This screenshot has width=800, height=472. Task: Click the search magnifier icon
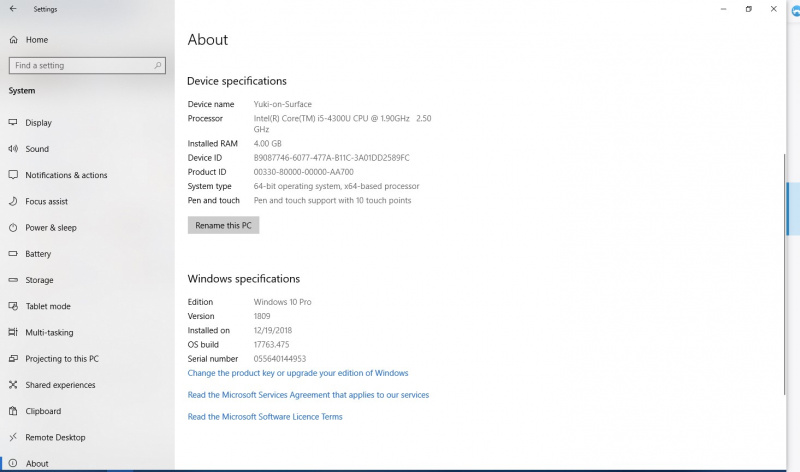tap(158, 65)
